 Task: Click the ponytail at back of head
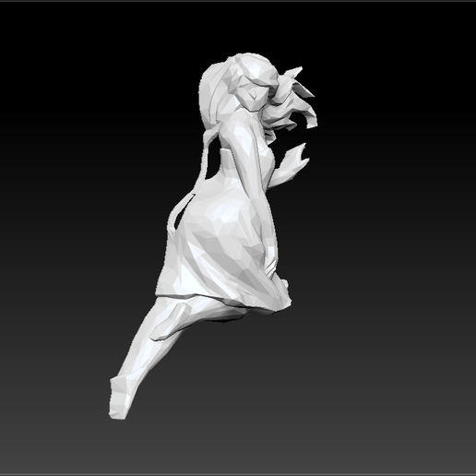(215, 92)
